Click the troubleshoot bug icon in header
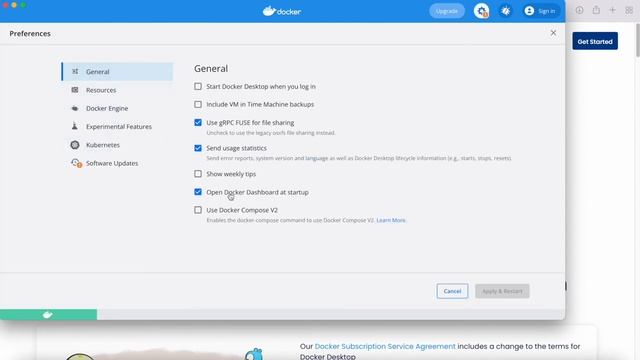This screenshot has height=360, width=640. [505, 11]
